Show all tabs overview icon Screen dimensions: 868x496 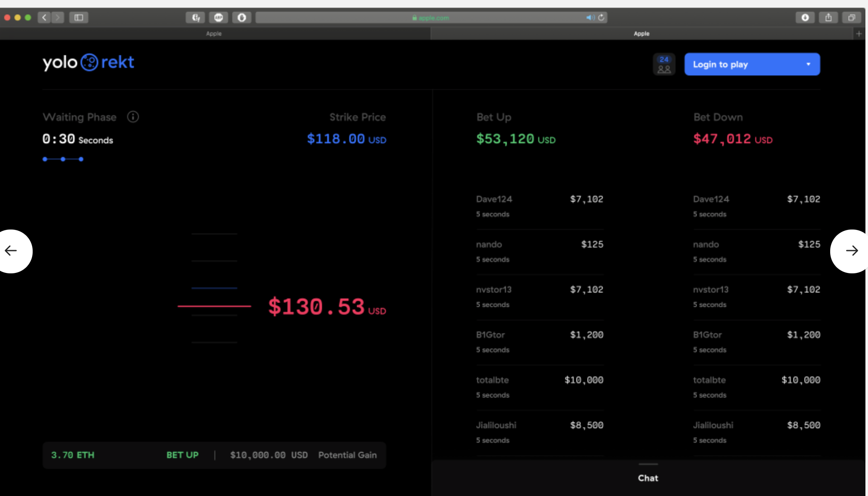[x=851, y=18]
